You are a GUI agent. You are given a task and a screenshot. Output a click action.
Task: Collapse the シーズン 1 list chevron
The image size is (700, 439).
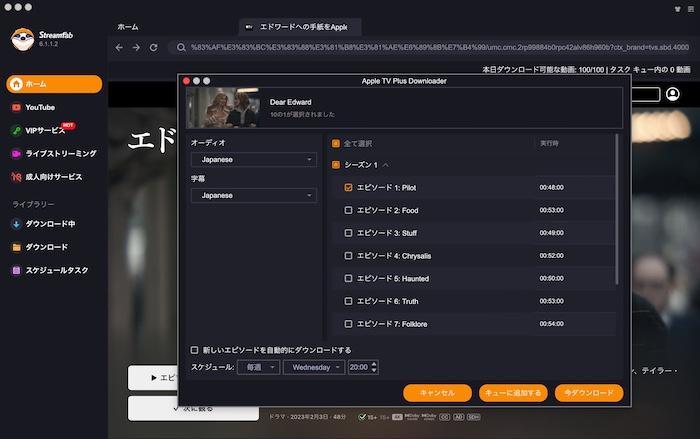pos(386,165)
